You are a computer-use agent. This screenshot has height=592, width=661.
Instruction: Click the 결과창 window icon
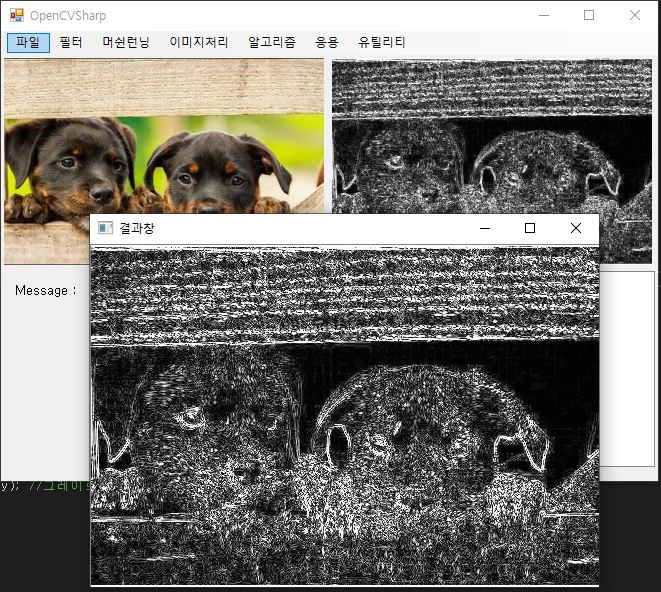[x=105, y=228]
